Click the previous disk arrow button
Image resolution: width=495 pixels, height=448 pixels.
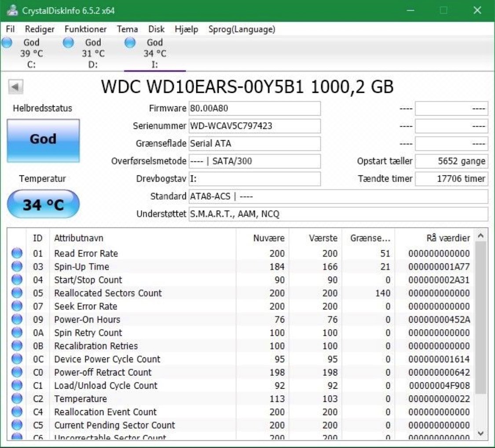pyautogui.click(x=15, y=86)
